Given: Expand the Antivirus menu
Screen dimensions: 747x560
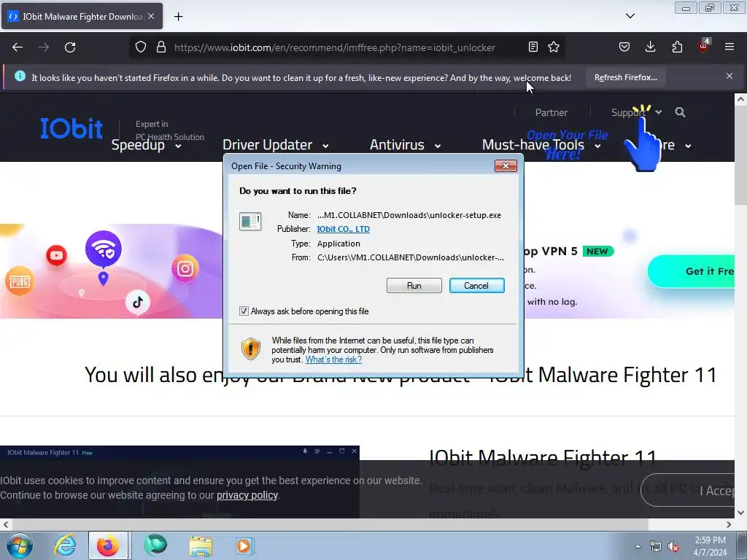Looking at the screenshot, I should pos(405,145).
